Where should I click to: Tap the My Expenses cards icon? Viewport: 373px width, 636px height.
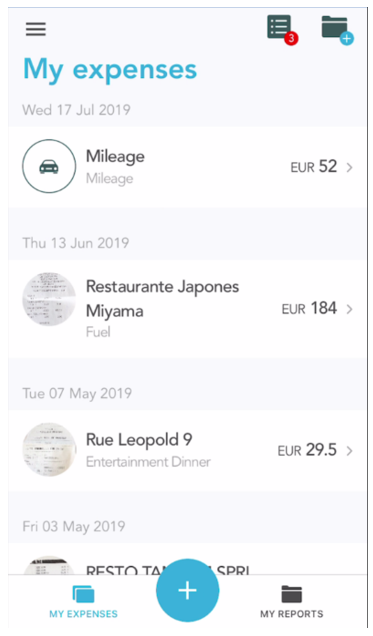coord(83,595)
